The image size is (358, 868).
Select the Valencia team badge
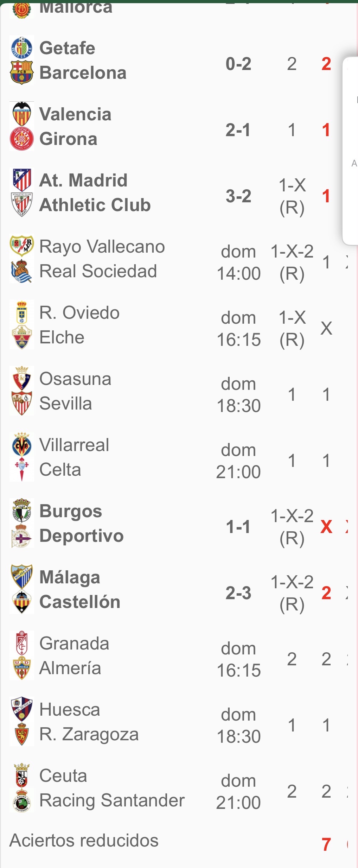coord(22,114)
